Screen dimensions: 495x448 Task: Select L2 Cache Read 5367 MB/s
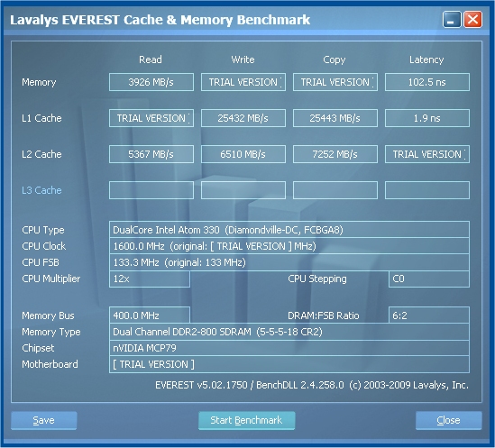[x=151, y=154]
